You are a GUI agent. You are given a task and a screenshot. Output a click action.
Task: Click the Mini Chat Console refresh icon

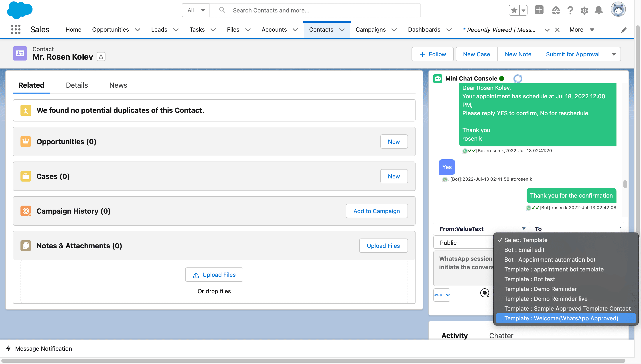pos(518,78)
